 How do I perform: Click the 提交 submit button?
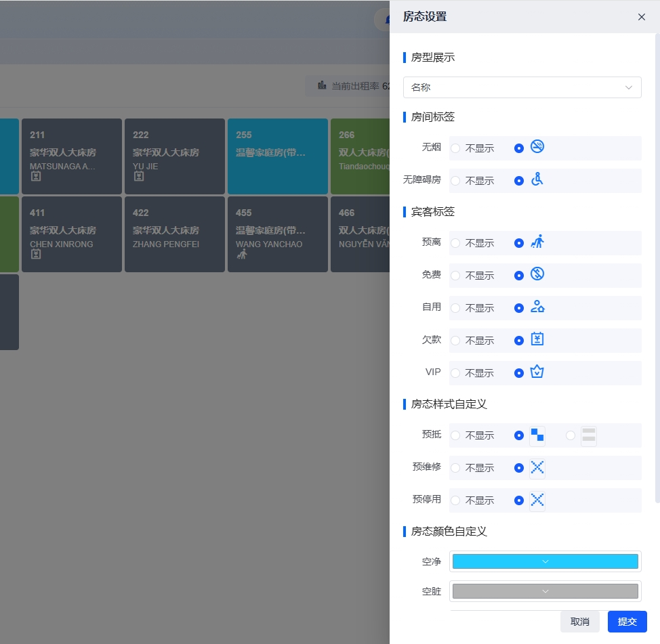point(627,622)
